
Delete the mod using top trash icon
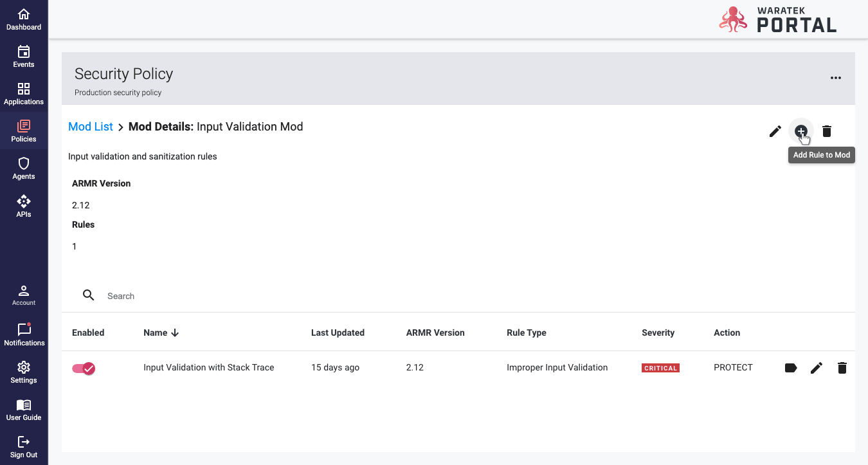click(827, 131)
